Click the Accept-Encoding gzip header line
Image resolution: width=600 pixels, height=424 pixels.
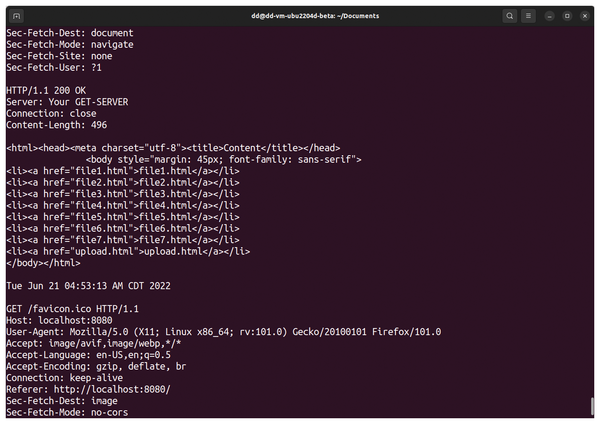coord(96,367)
